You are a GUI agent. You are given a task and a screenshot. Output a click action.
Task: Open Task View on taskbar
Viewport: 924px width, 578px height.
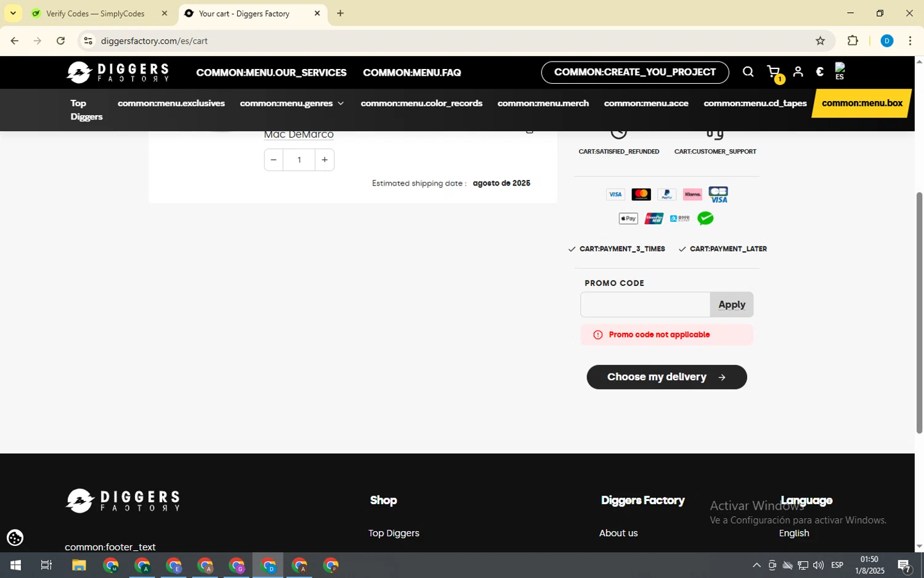(x=46, y=565)
